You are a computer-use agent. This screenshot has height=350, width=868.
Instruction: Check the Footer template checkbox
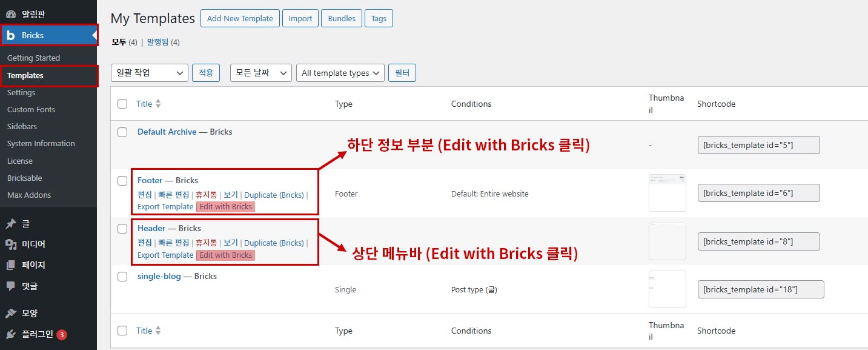pos(122,181)
